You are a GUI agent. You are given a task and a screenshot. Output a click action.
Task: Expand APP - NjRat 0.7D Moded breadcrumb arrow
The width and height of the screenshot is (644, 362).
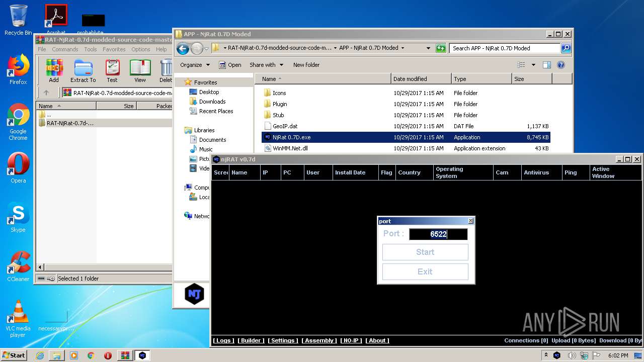point(403,48)
